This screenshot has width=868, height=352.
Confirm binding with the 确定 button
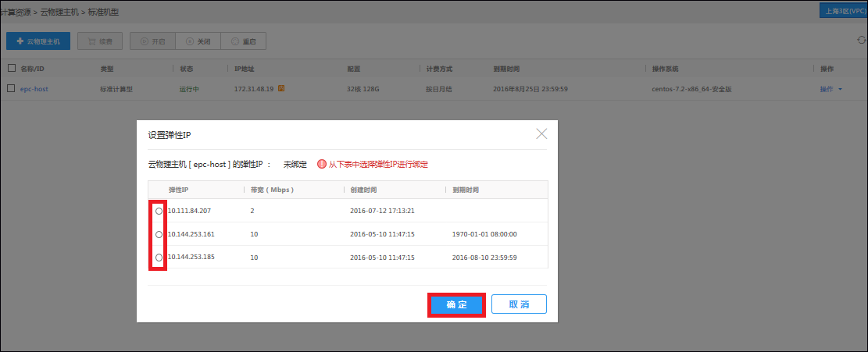click(457, 304)
